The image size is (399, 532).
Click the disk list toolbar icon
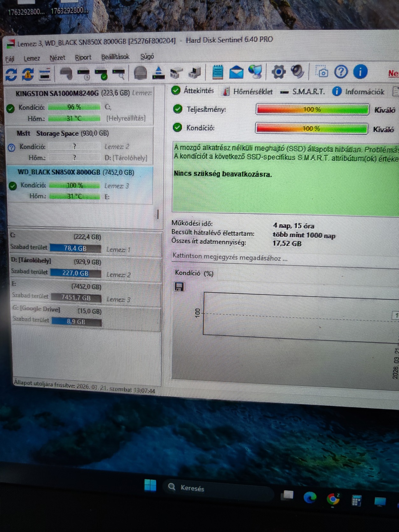[x=45, y=74]
